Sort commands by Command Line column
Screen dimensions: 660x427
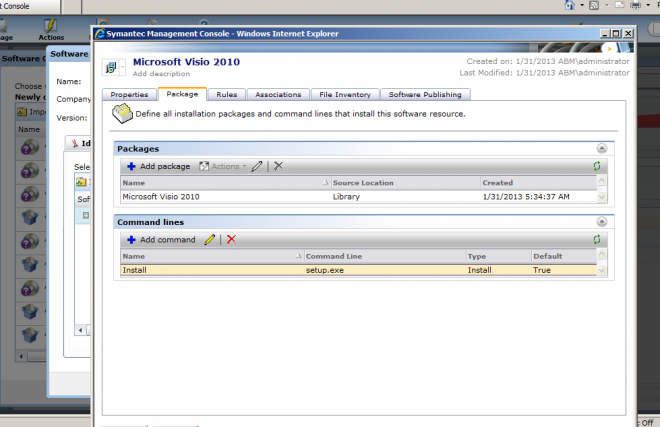click(385, 256)
